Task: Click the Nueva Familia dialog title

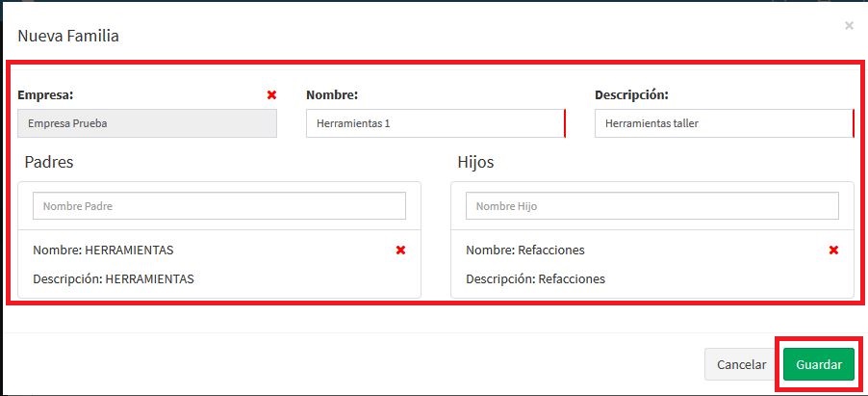Action: pyautogui.click(x=67, y=37)
